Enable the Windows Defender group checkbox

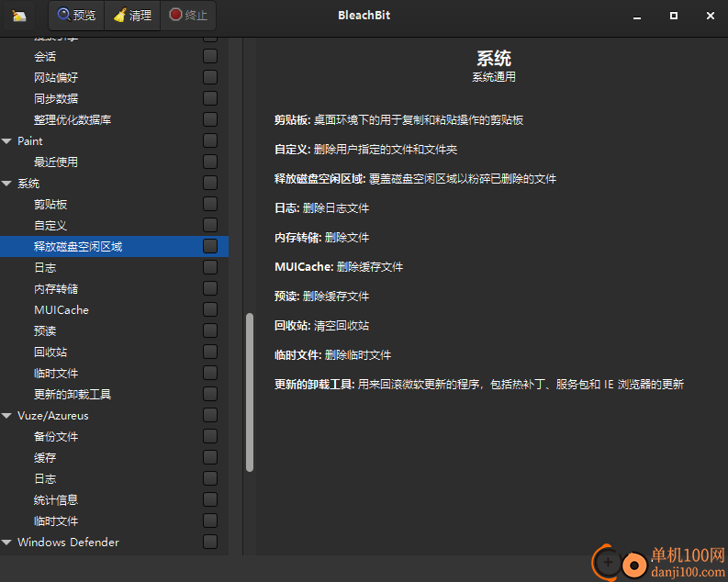click(210, 542)
